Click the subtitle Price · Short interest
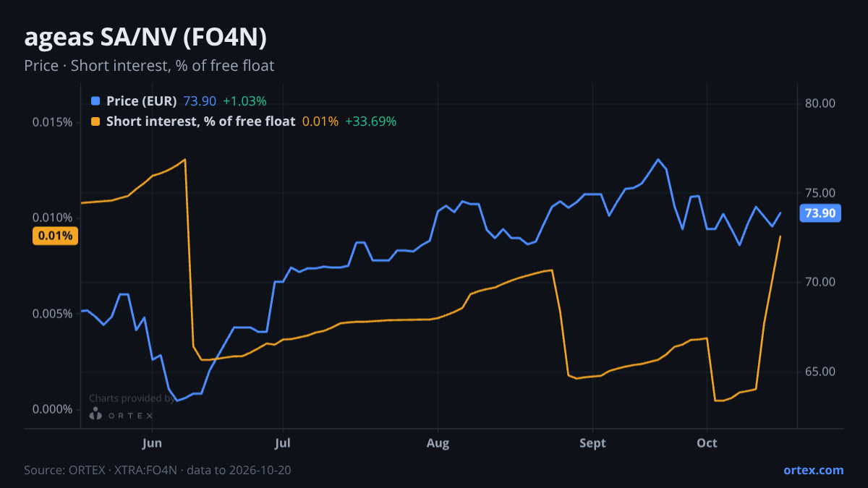 [x=149, y=66]
